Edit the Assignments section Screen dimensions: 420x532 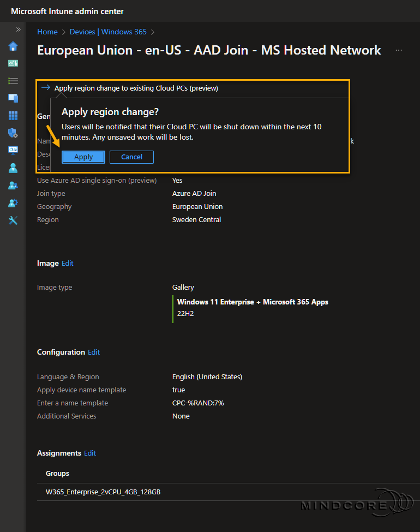coord(90,453)
